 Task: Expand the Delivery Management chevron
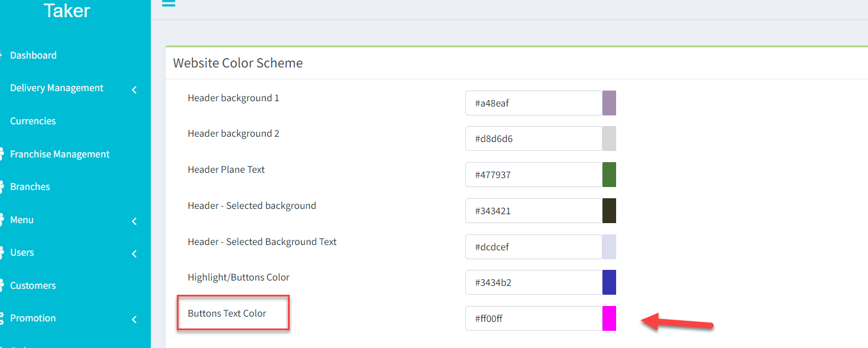tap(134, 89)
